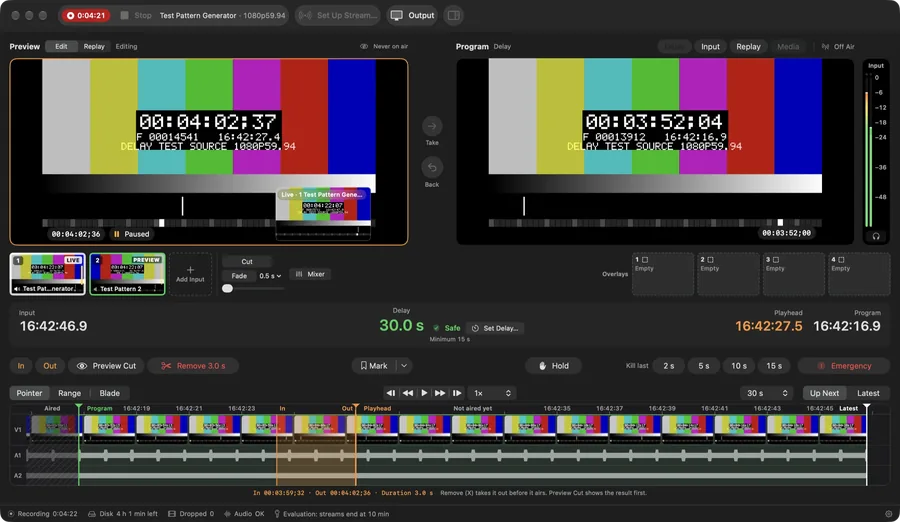Click the Disk 4 h 1 min left status
The width and height of the screenshot is (900, 522).
123,514
